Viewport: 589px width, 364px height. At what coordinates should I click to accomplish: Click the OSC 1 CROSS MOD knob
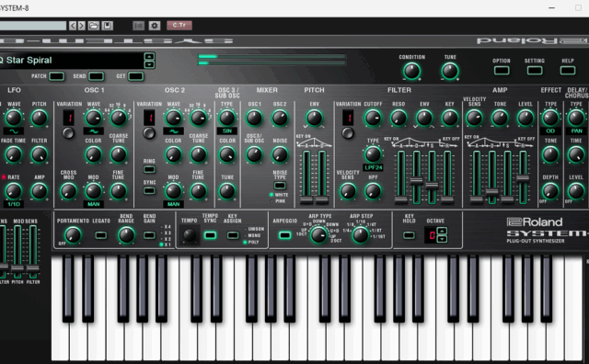pyautogui.click(x=68, y=191)
